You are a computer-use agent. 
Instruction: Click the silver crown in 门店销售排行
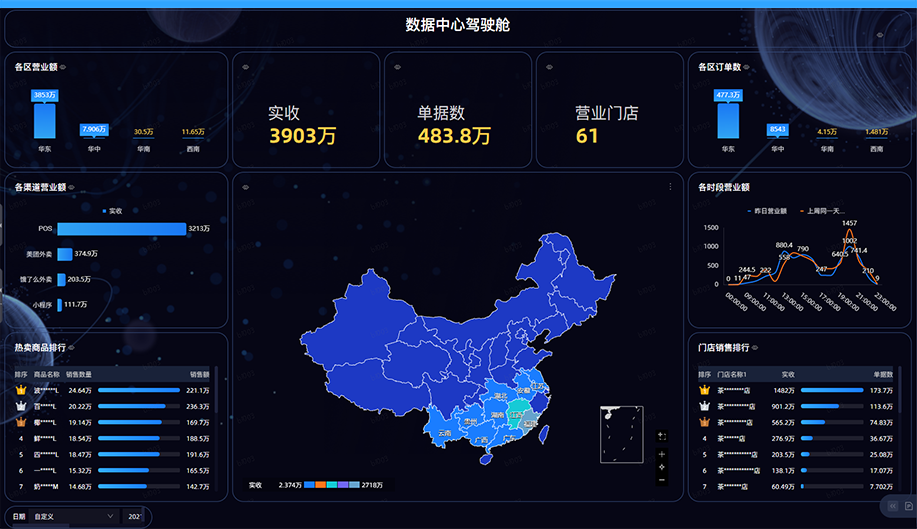point(704,406)
